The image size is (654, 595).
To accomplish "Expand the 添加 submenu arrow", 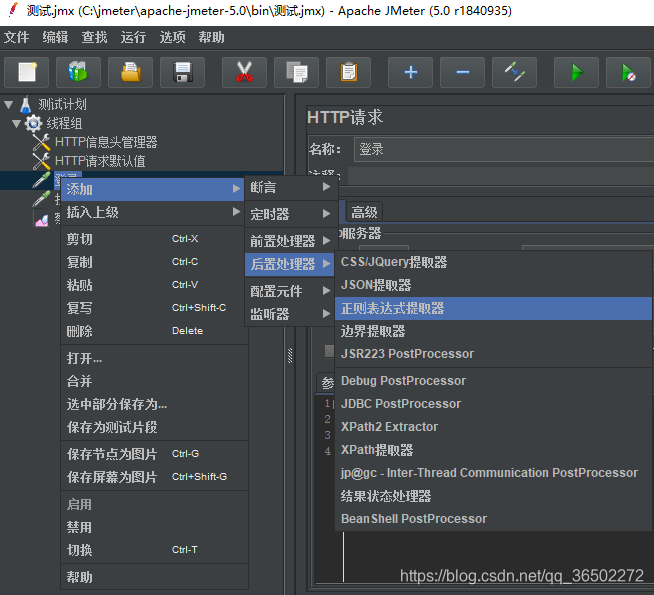I will (x=236, y=189).
